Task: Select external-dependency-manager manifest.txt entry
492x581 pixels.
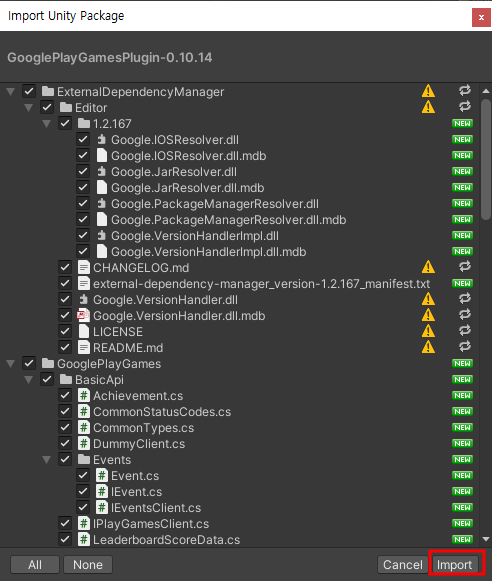Action: (261, 283)
